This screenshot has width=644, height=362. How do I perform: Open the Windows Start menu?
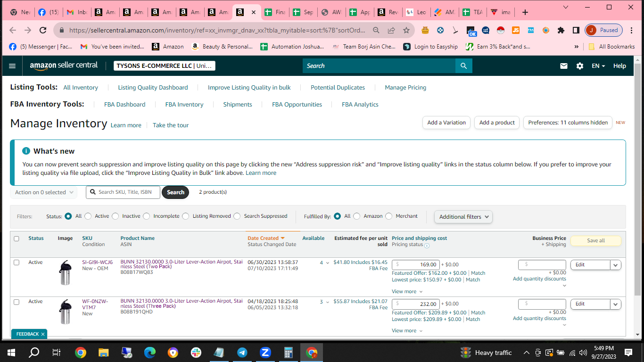pos(11,353)
